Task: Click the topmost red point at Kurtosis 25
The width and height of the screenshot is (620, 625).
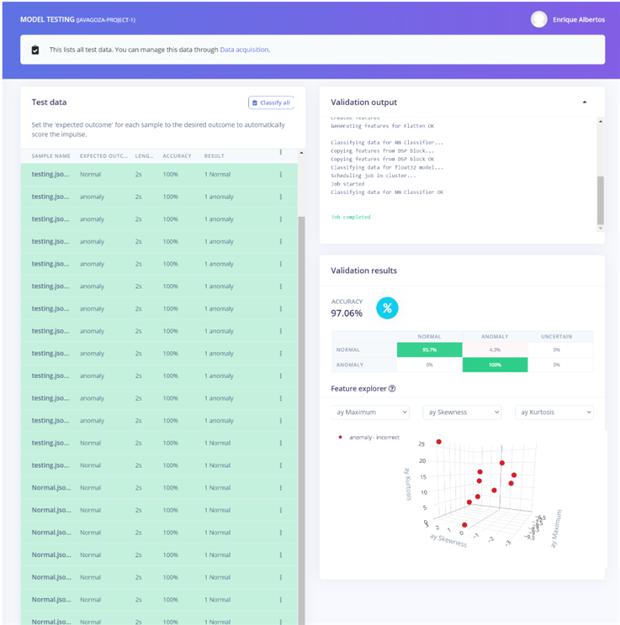Action: click(x=439, y=442)
